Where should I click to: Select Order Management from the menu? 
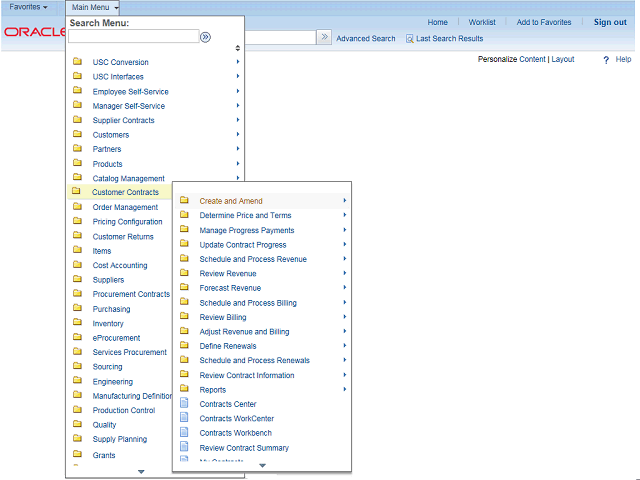pos(125,208)
